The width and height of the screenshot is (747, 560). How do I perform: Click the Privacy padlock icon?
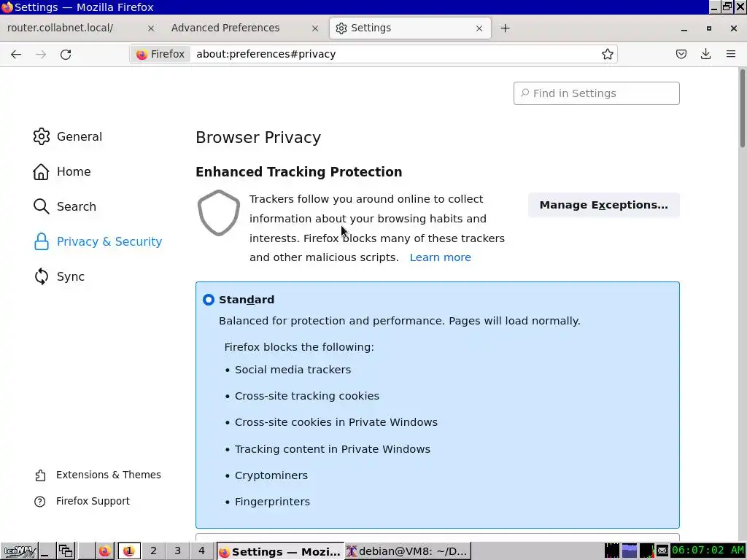pyautogui.click(x=42, y=242)
